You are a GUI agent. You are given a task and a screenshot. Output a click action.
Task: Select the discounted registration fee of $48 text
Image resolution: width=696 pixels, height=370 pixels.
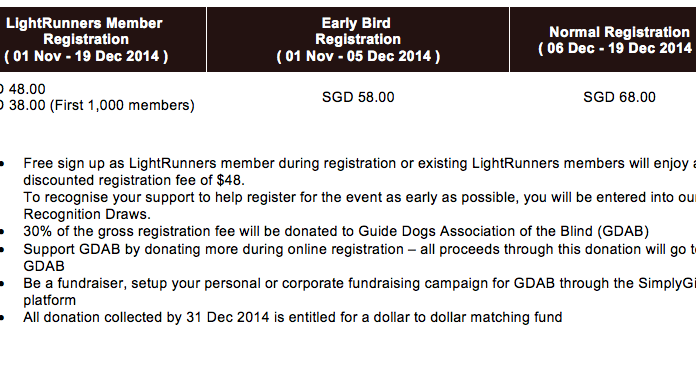[x=134, y=181]
